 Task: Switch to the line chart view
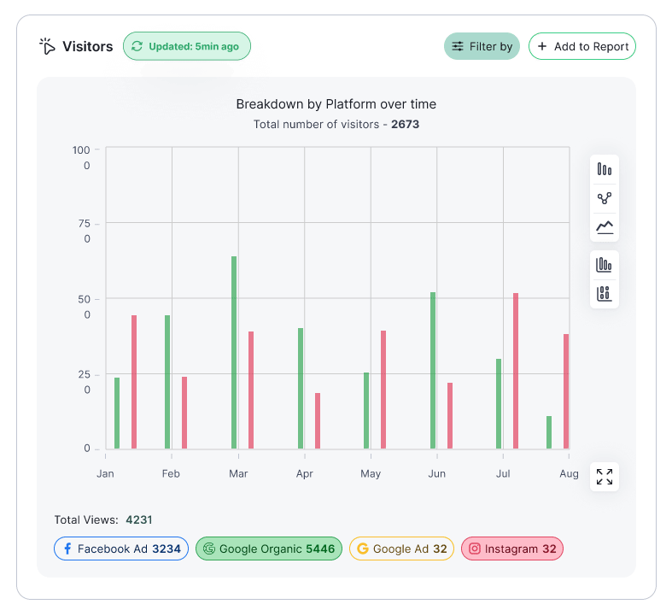point(605,227)
